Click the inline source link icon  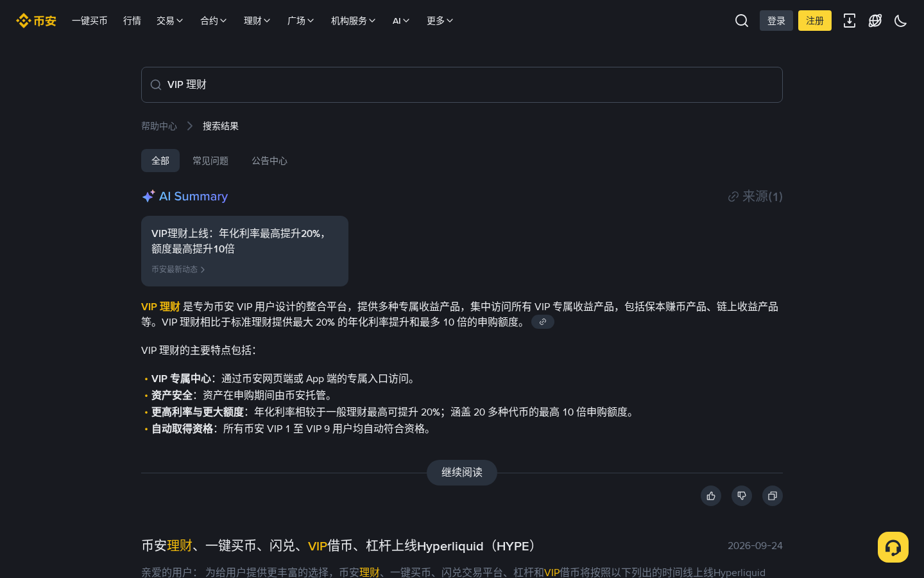543,322
